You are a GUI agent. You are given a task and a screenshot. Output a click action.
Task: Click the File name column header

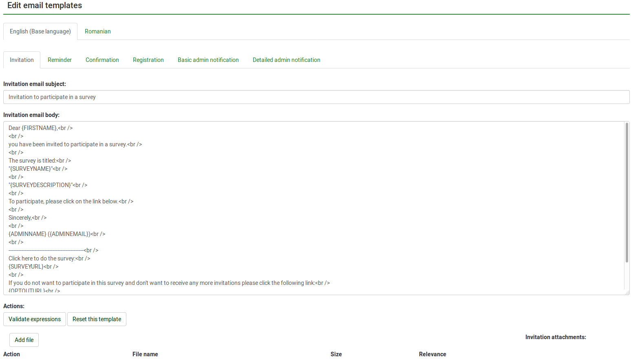click(145, 354)
